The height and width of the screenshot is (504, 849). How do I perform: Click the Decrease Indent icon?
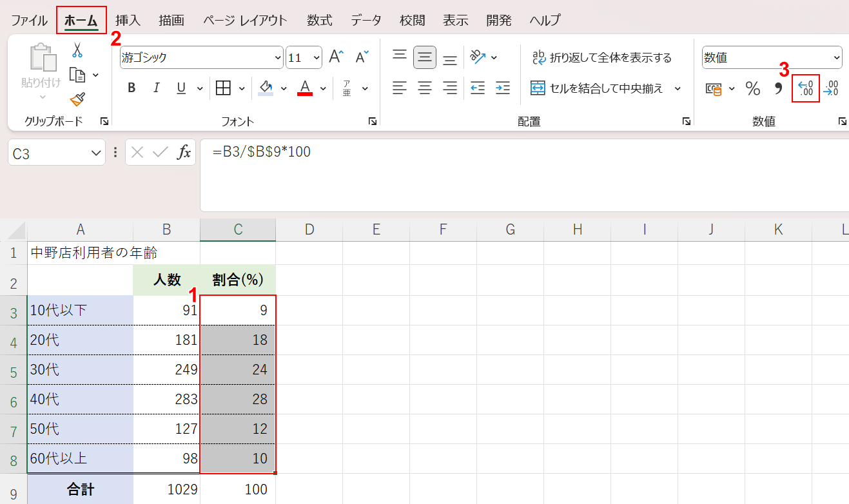(478, 88)
